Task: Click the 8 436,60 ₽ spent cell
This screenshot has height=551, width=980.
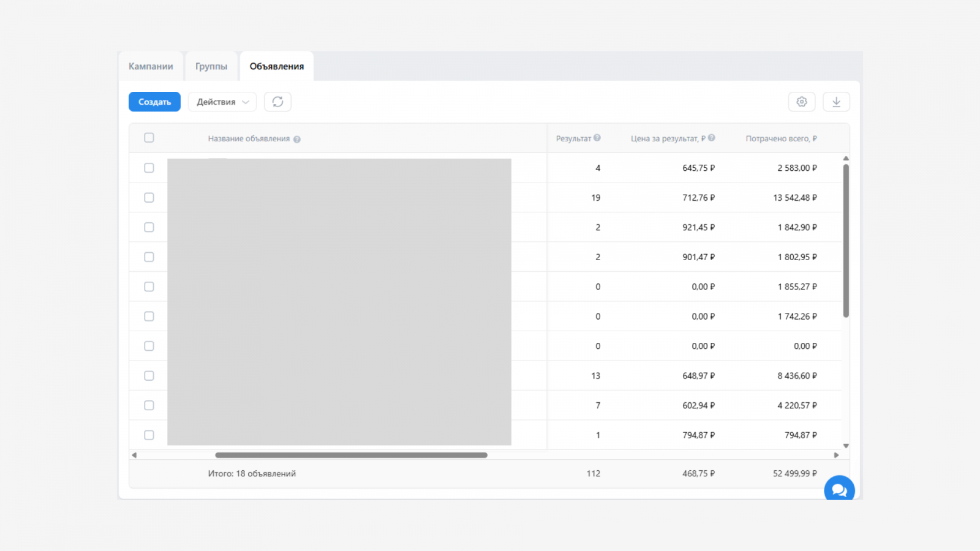Action: tap(797, 376)
